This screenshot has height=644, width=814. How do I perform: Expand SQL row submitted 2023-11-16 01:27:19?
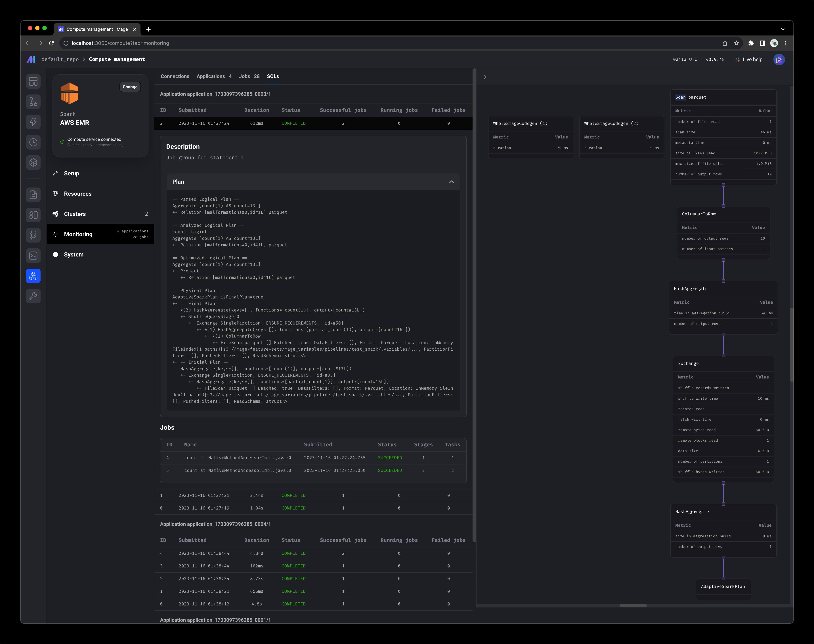point(313,508)
